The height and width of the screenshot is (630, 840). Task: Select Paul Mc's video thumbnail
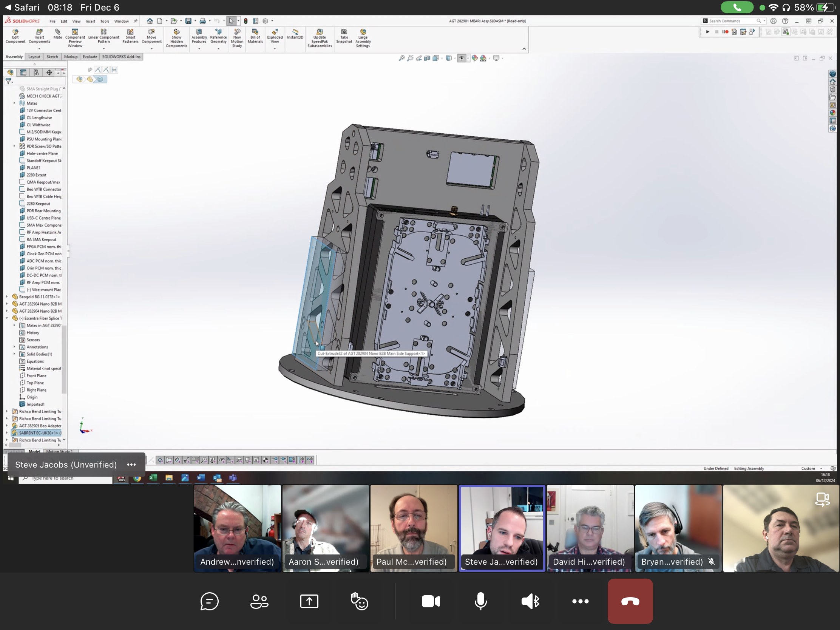click(414, 528)
